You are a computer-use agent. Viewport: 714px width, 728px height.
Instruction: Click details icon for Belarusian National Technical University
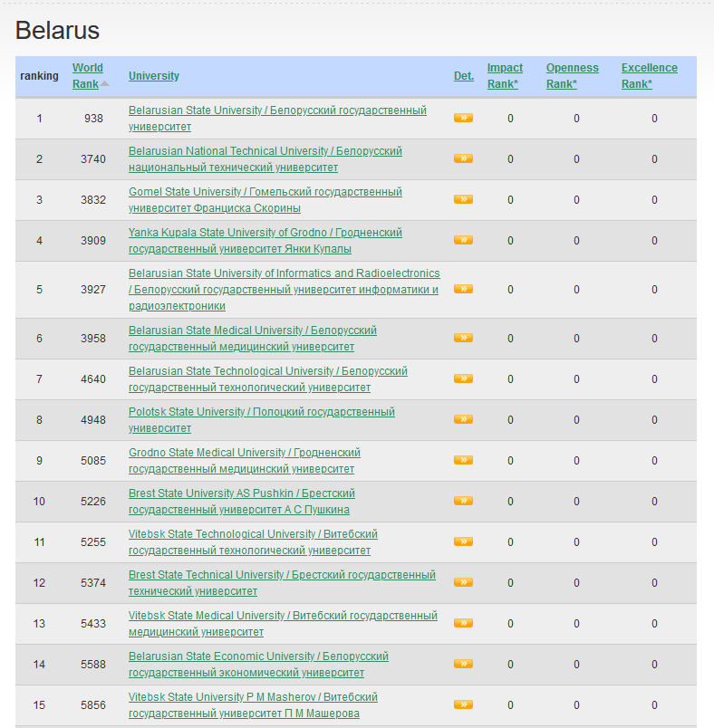pyautogui.click(x=463, y=158)
